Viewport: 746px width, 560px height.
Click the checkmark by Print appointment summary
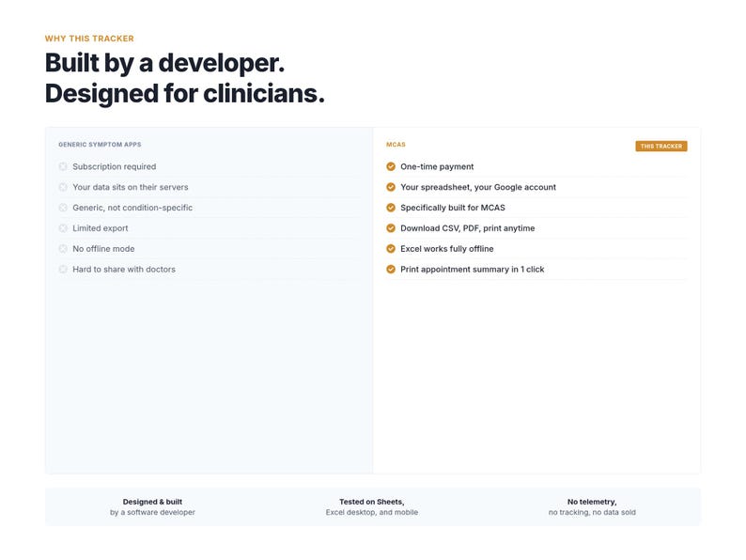coord(391,270)
